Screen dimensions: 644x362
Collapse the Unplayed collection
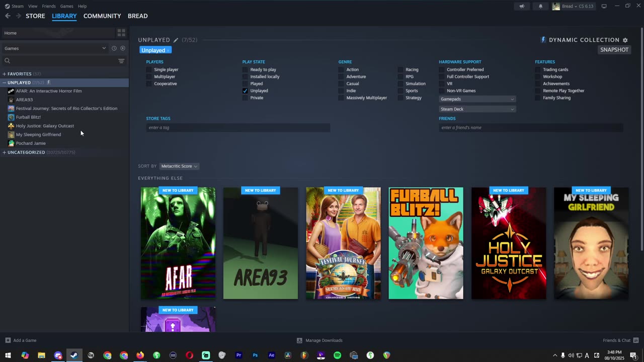click(x=4, y=82)
